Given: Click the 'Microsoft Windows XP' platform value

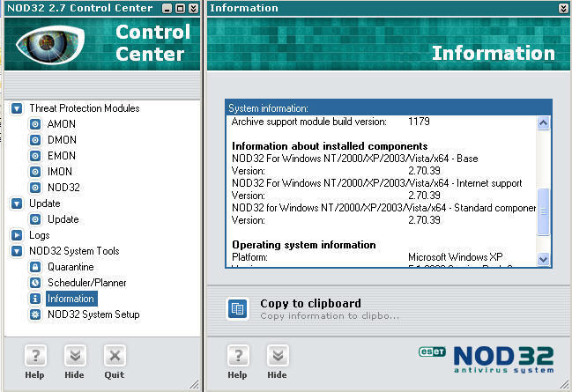Looking at the screenshot, I should click(456, 257).
